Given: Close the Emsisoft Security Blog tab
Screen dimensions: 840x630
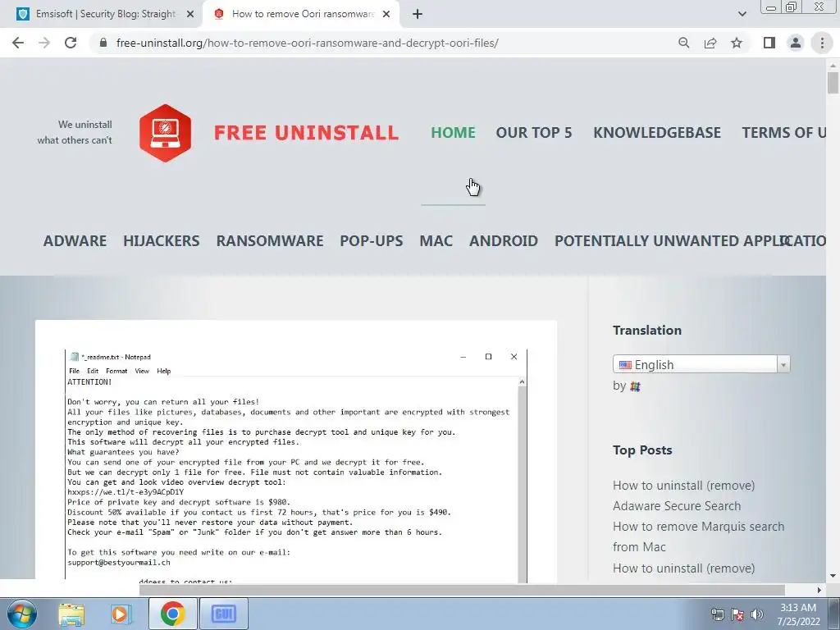Looking at the screenshot, I should pos(190,15).
